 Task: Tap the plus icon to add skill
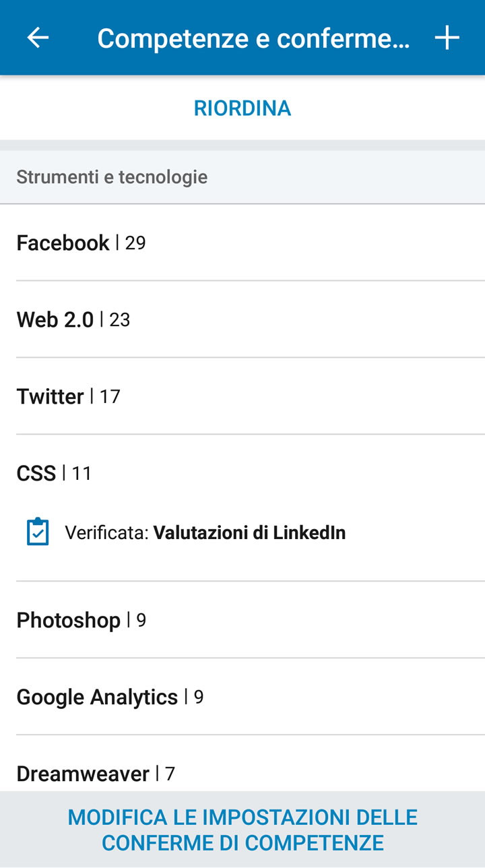click(447, 38)
